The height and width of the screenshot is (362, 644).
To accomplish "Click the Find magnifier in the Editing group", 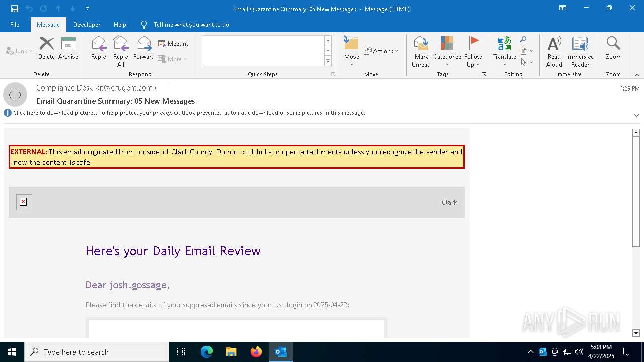I will (x=523, y=40).
